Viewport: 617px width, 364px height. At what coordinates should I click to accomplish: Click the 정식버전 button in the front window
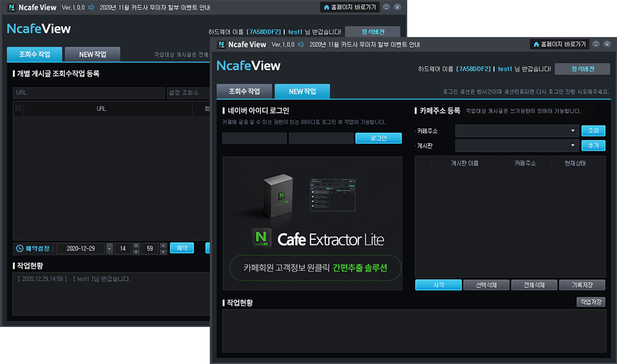coord(582,69)
